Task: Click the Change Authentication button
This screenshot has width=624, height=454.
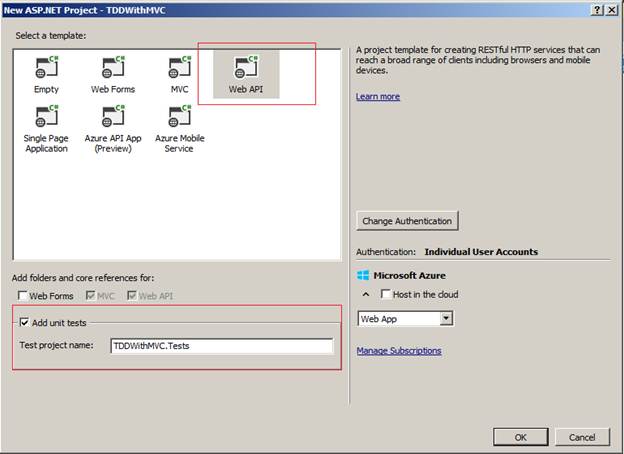Action: (407, 221)
